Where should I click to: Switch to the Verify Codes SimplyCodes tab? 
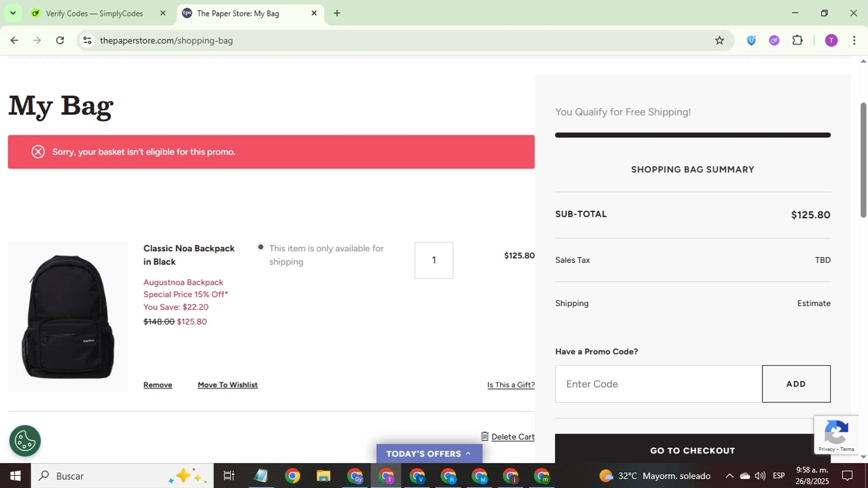[95, 13]
